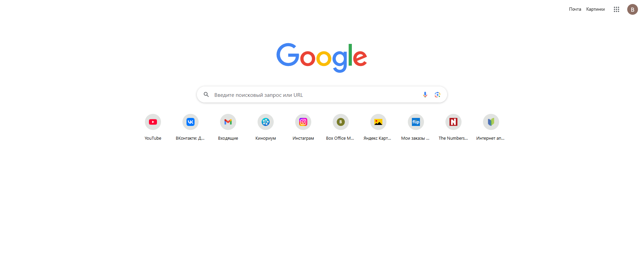The width and height of the screenshot is (644, 273).
Task: Go to Почта link
Action: [x=575, y=9]
